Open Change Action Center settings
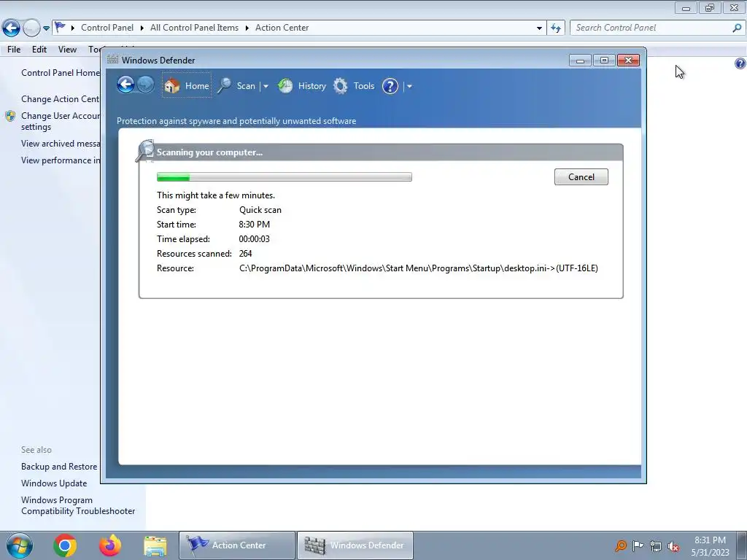This screenshot has width=747, height=560. pos(61,98)
